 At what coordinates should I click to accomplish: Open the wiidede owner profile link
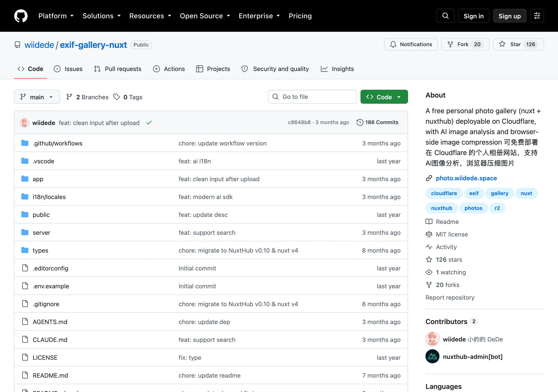point(39,45)
